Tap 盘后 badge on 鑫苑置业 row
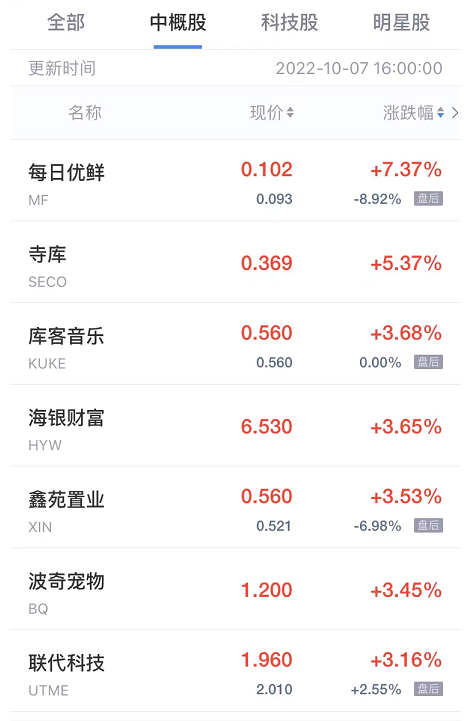This screenshot has height=721, width=471. [428, 525]
